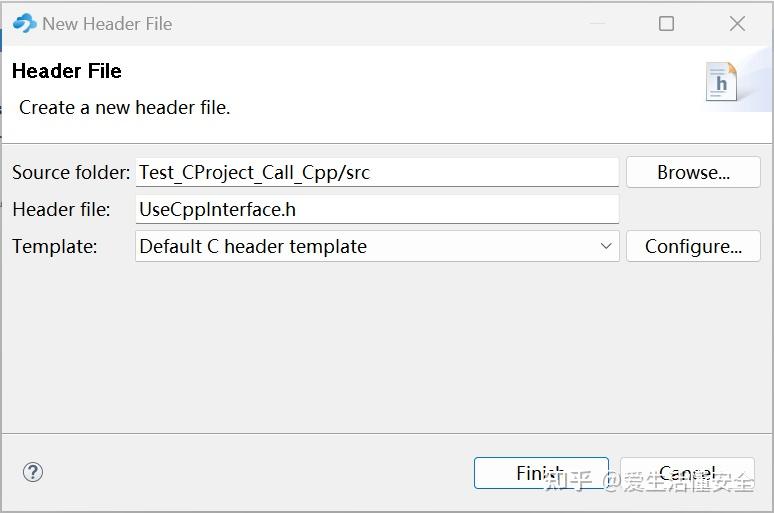Click the 'Create a new header file.' description
Screen dimensions: 774x513
click(x=124, y=107)
